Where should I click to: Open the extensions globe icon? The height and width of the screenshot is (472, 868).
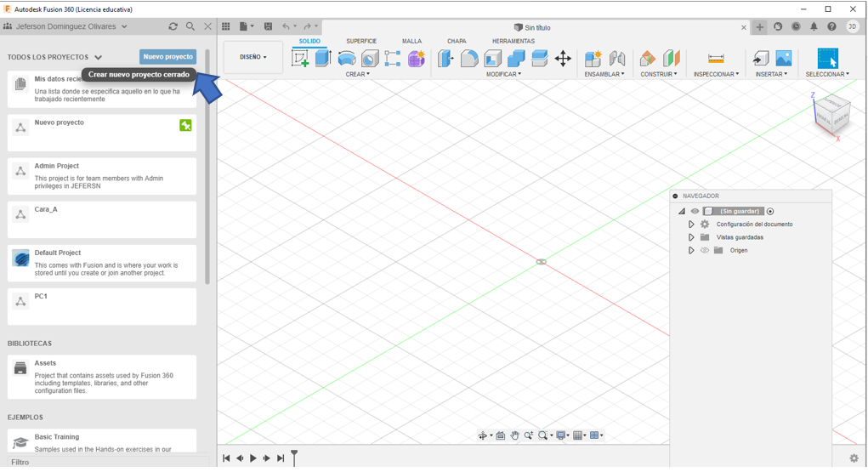(x=778, y=26)
